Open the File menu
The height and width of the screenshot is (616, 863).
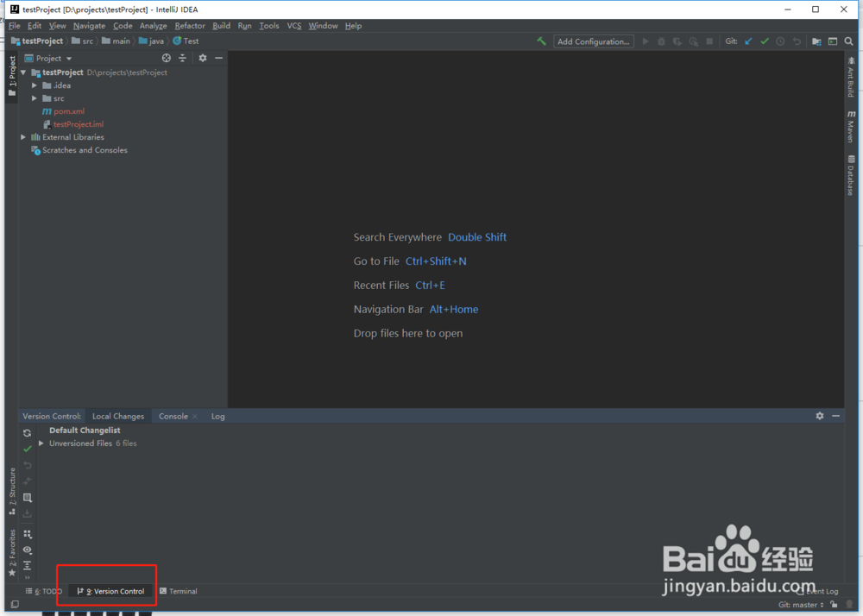pos(15,26)
